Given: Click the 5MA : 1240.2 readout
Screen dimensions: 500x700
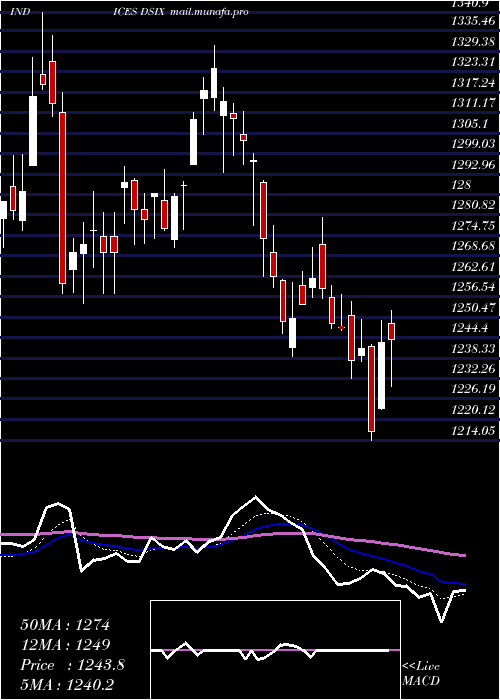Looking at the screenshot, I should 67,684.
